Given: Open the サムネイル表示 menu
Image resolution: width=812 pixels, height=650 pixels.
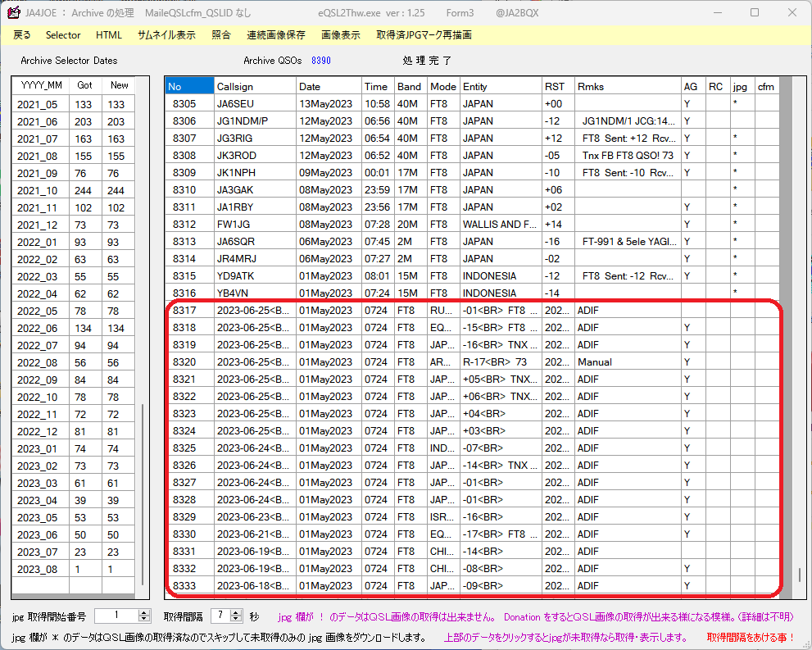Looking at the screenshot, I should 166,35.
